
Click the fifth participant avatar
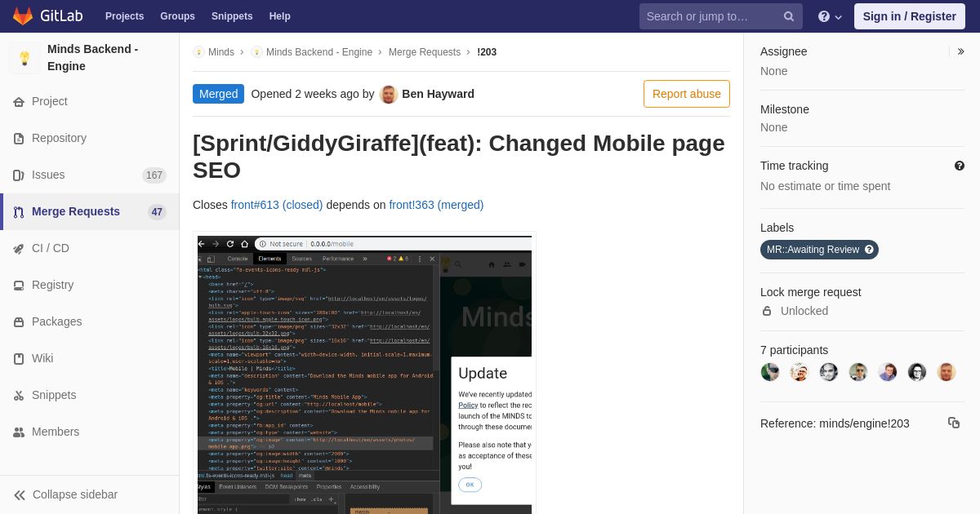pyautogui.click(x=888, y=372)
